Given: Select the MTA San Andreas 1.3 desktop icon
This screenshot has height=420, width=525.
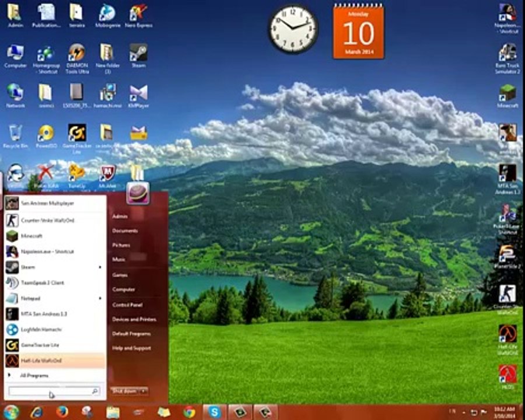Looking at the screenshot, I should [x=508, y=179].
